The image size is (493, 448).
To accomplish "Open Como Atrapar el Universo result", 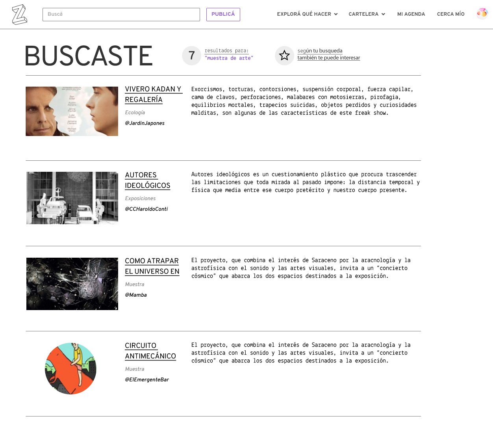I will point(152,266).
